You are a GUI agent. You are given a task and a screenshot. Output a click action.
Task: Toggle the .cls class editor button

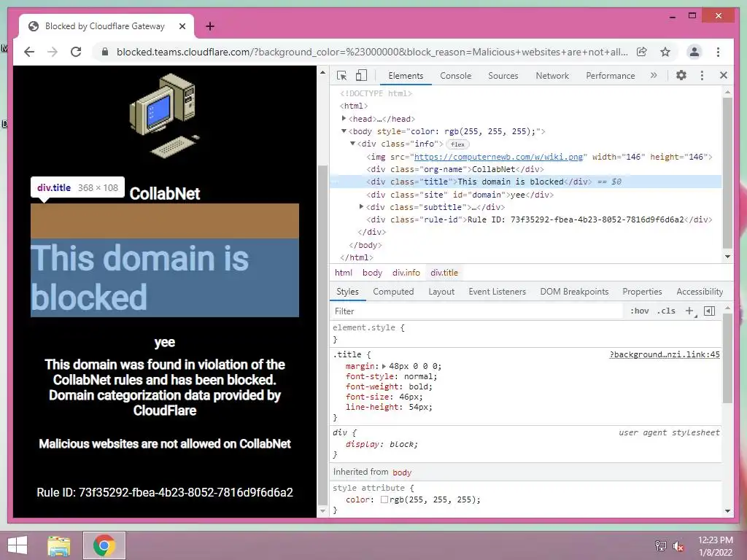coord(666,311)
